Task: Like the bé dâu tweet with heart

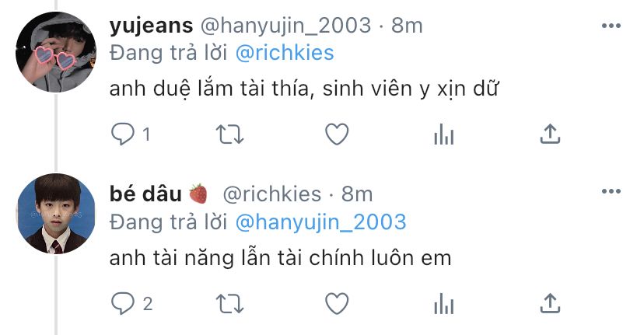Action: (x=337, y=303)
